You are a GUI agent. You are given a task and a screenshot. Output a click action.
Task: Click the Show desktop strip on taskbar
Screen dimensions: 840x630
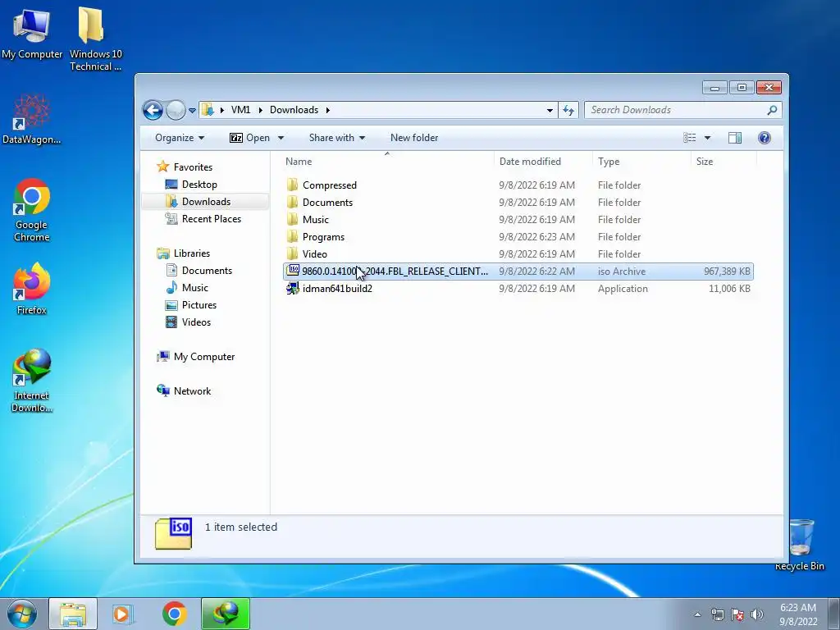click(834, 614)
